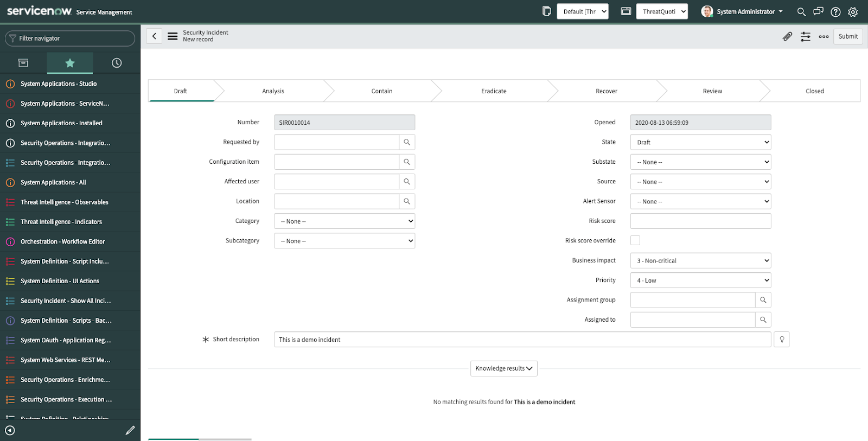Open the Category dropdown
The height and width of the screenshot is (441, 868).
coord(344,221)
